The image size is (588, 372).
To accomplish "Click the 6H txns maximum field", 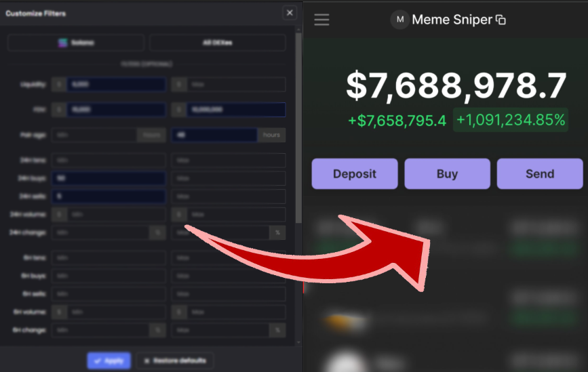I will point(229,257).
